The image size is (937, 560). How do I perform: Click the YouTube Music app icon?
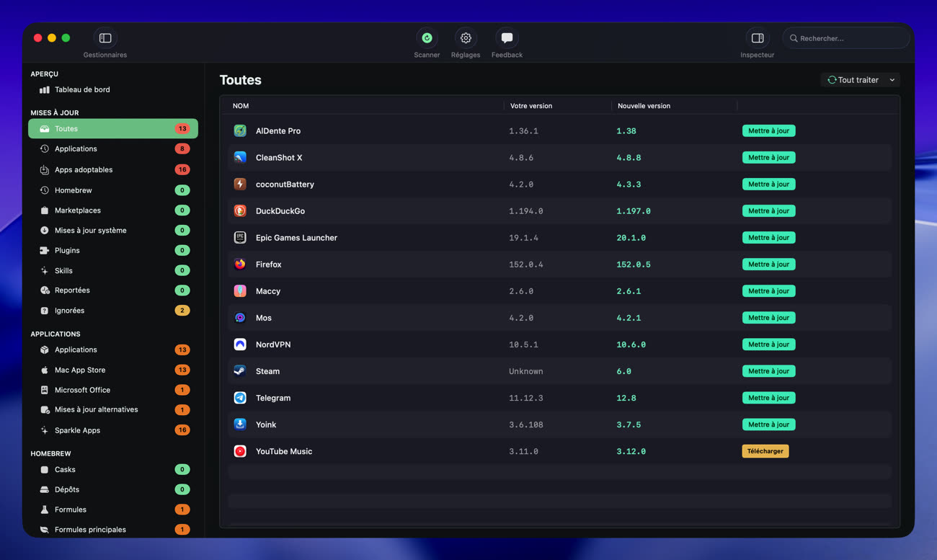[x=240, y=451]
